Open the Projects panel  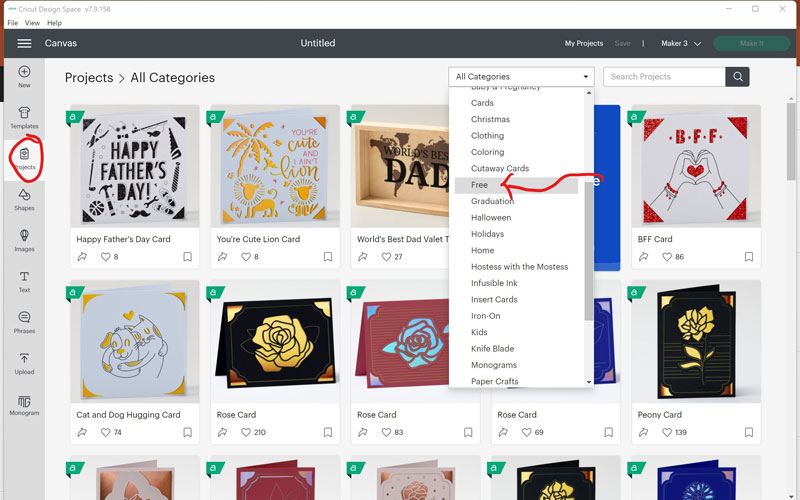click(24, 158)
